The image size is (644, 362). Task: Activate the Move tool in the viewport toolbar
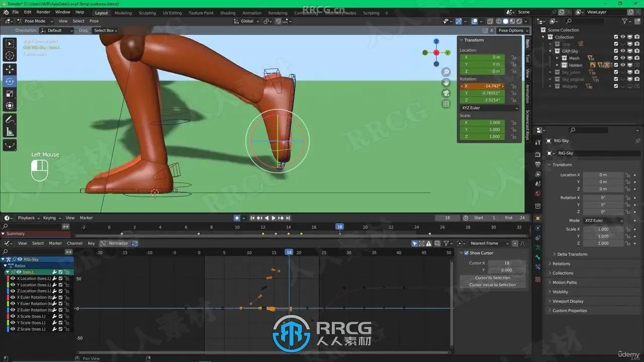pos(10,69)
